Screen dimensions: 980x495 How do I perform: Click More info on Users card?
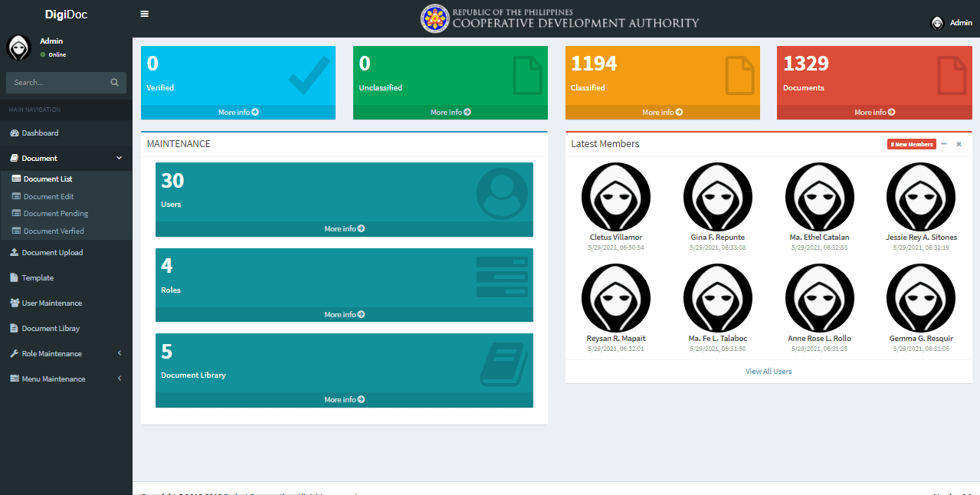(x=344, y=228)
